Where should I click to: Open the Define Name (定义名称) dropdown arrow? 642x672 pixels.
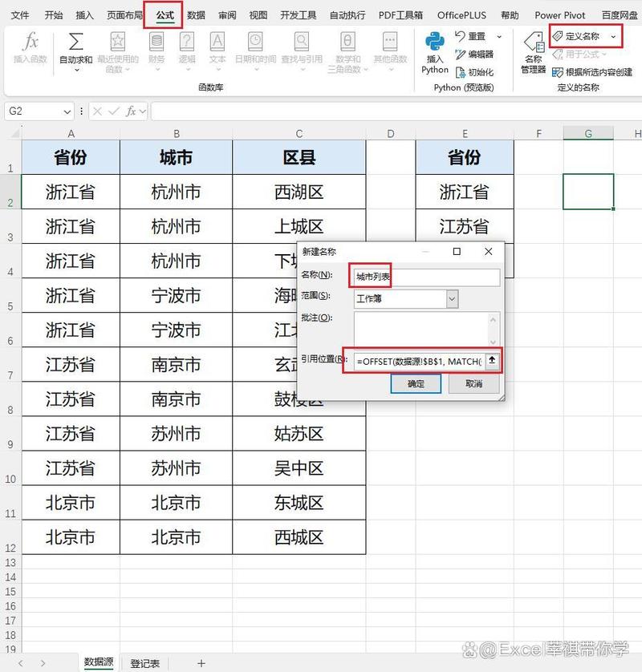point(614,35)
